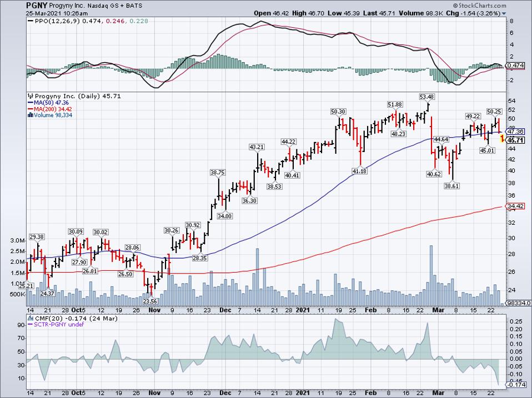The height and width of the screenshot is (398, 532).
Task: Click the 51.88 high price label
Action: (395, 104)
